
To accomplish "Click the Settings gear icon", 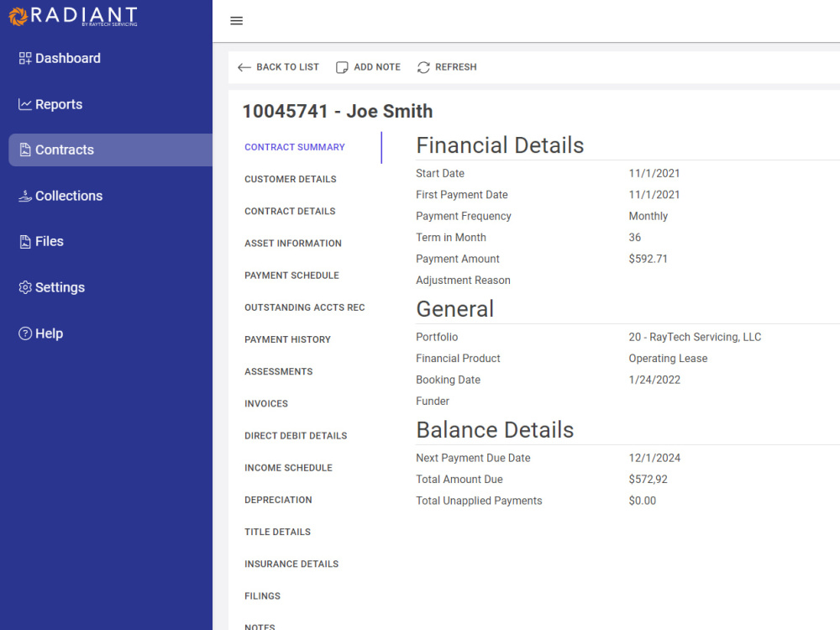I will point(25,287).
